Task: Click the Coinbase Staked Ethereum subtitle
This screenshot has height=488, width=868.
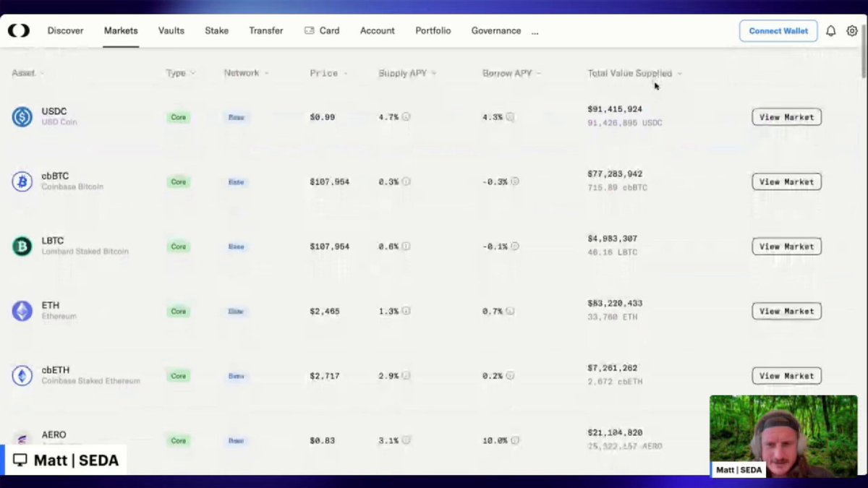Action: click(90, 381)
